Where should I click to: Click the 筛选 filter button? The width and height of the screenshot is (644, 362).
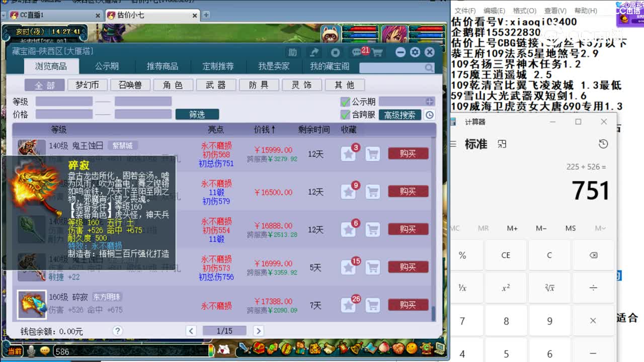click(x=197, y=115)
